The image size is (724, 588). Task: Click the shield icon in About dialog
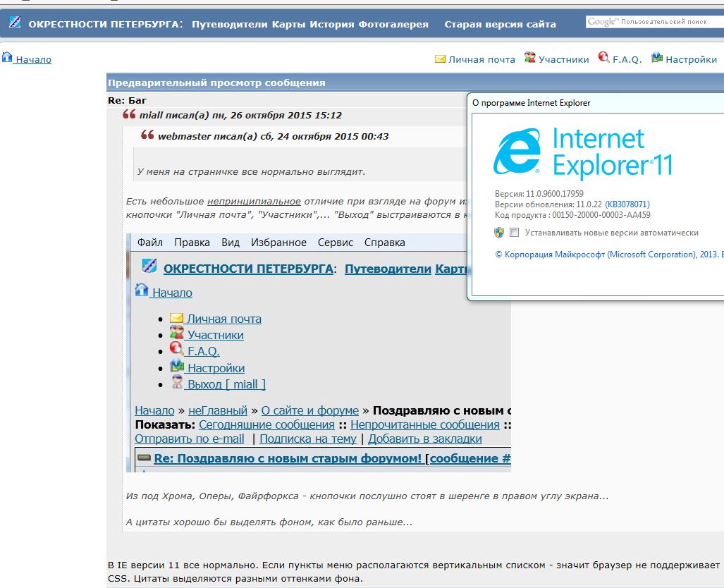click(499, 232)
